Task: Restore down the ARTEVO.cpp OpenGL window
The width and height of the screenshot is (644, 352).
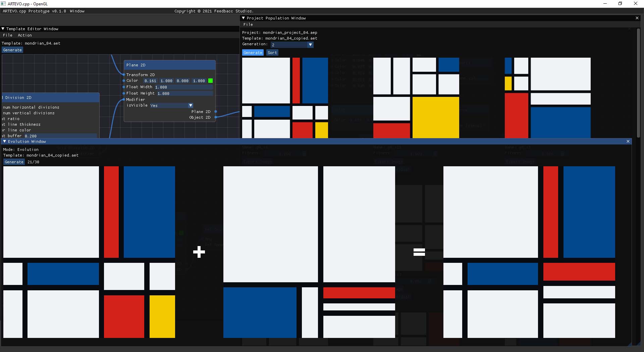Action: pyautogui.click(x=620, y=4)
